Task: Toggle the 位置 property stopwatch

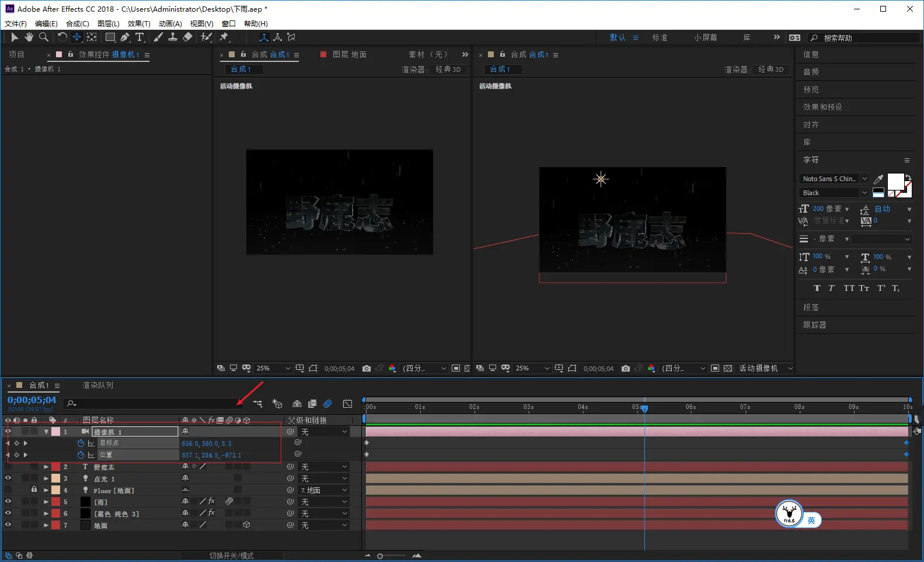Action: (x=81, y=455)
